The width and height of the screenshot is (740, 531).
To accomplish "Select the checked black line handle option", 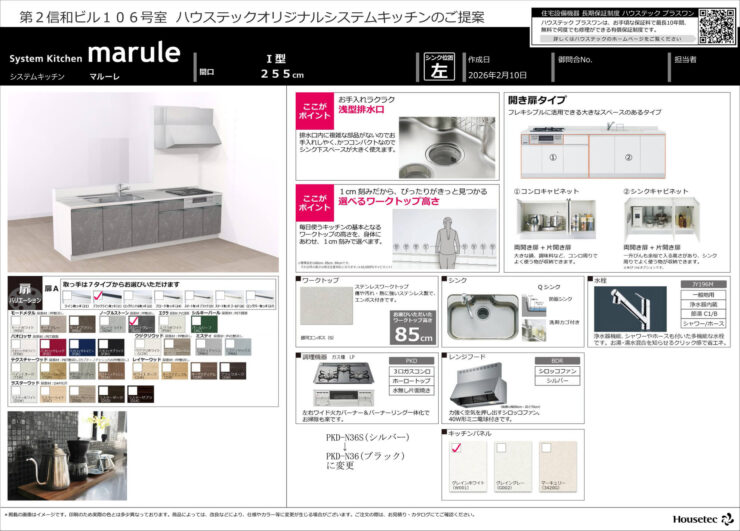I will tap(98, 295).
